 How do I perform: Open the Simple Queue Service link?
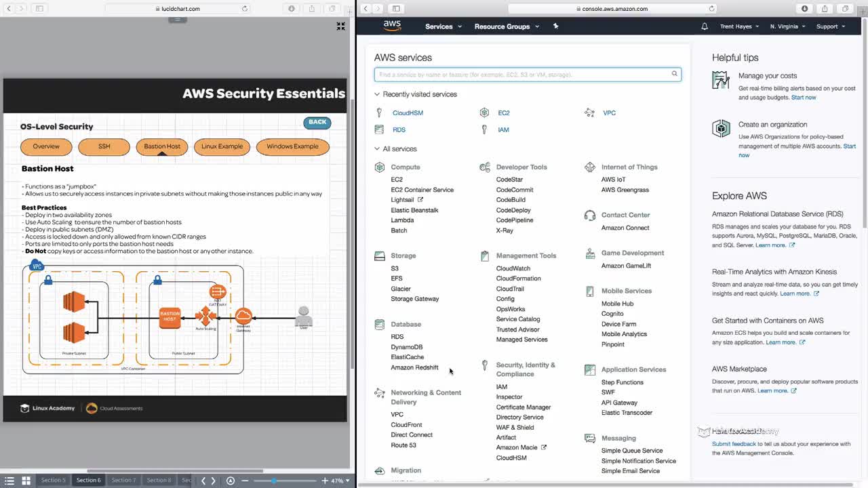tap(632, 451)
